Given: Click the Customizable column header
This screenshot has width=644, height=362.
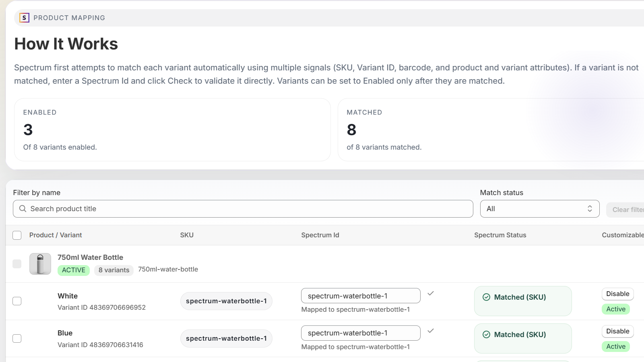Looking at the screenshot, I should coord(623,235).
